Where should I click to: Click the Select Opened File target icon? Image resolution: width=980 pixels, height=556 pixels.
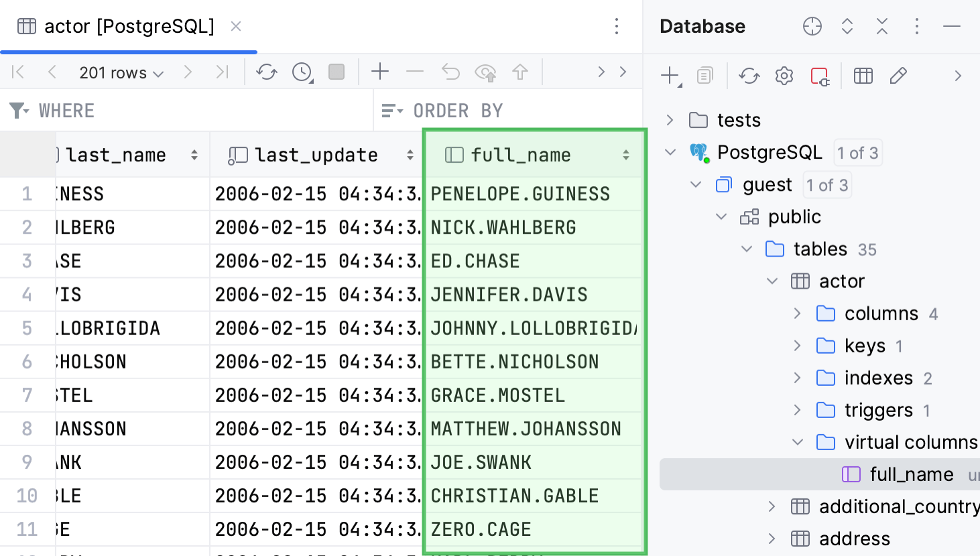point(812,27)
